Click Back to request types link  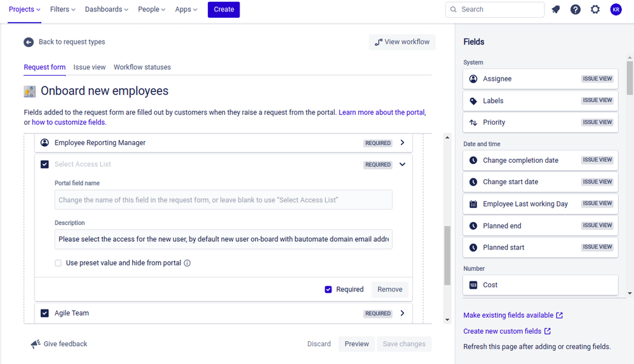pos(72,42)
